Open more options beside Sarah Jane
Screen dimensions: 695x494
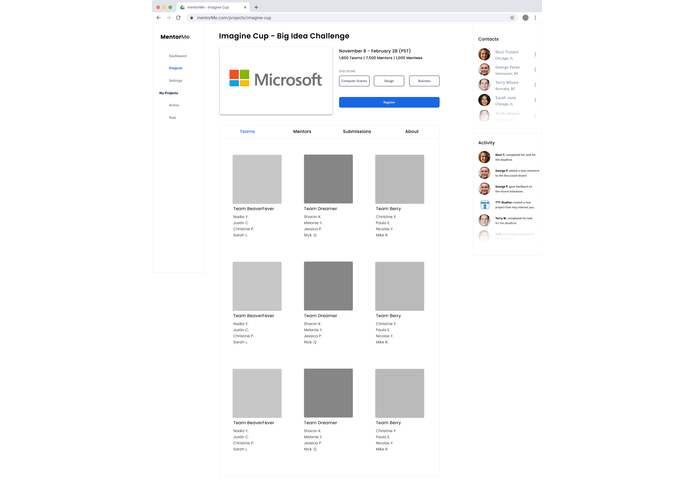coord(535,100)
